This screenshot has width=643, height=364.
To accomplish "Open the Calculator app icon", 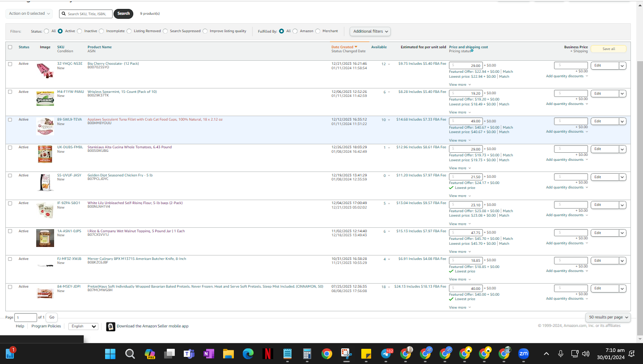I will [307, 354].
